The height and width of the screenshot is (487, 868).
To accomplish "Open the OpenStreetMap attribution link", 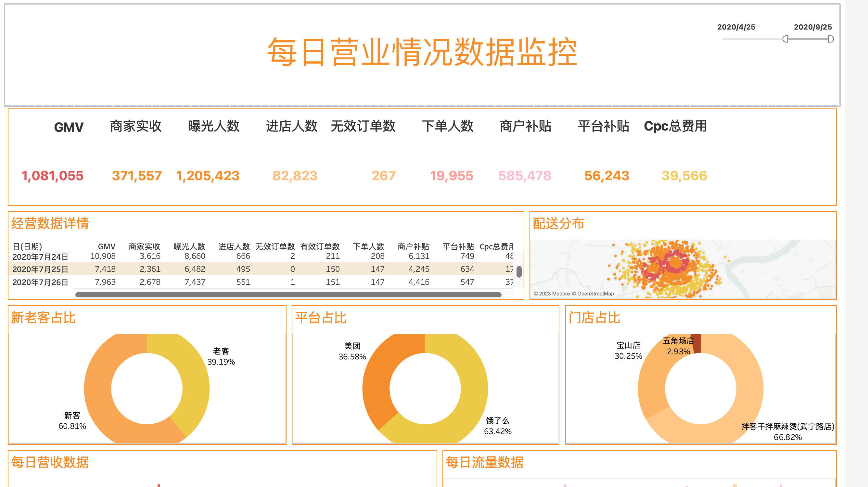I will (595, 294).
